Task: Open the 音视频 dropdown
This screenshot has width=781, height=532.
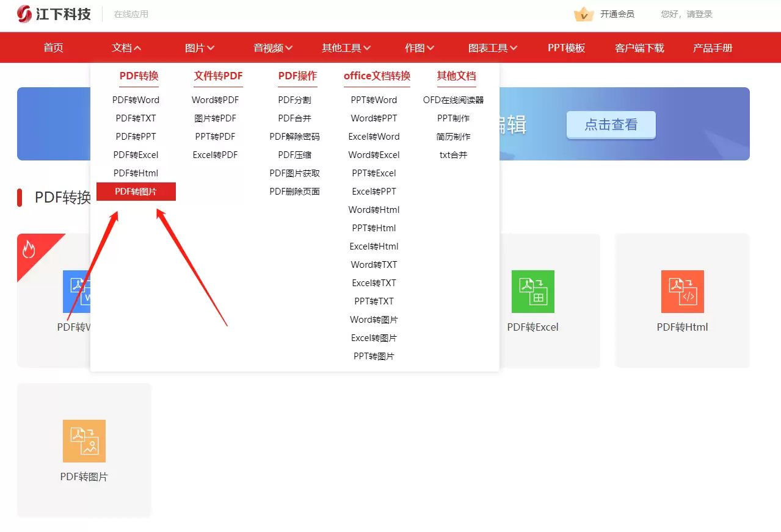Action: point(272,47)
